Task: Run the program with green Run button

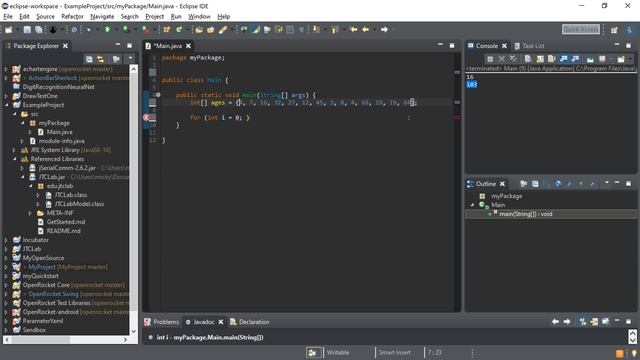Action: pos(108,29)
